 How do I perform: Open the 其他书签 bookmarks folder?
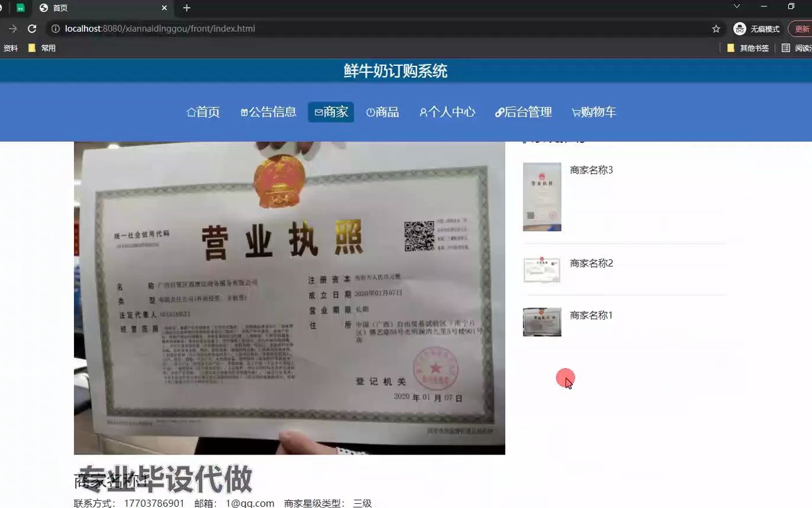click(748, 48)
